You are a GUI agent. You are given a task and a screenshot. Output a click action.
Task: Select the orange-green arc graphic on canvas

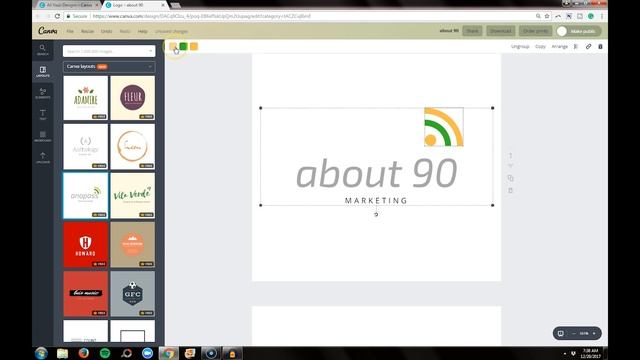(444, 127)
